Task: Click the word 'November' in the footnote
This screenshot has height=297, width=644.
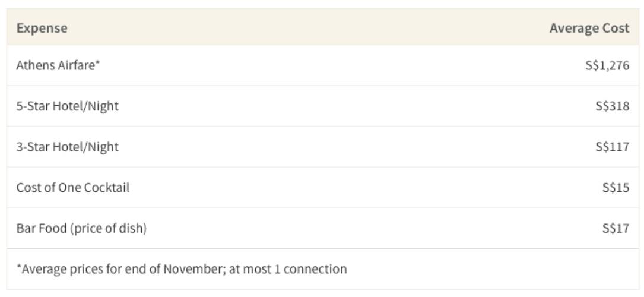Action: (191, 269)
